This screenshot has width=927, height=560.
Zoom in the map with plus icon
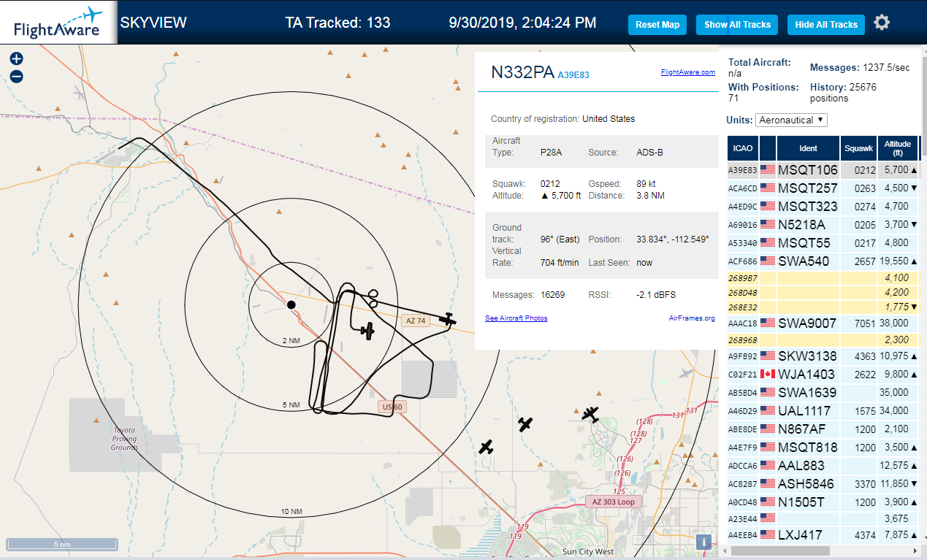coord(17,59)
